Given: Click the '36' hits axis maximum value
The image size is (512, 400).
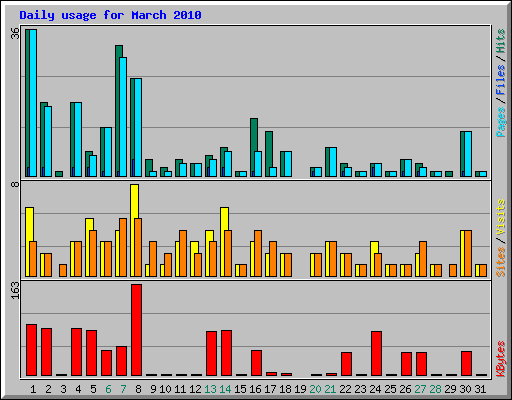Looking at the screenshot, I should coord(15,33).
